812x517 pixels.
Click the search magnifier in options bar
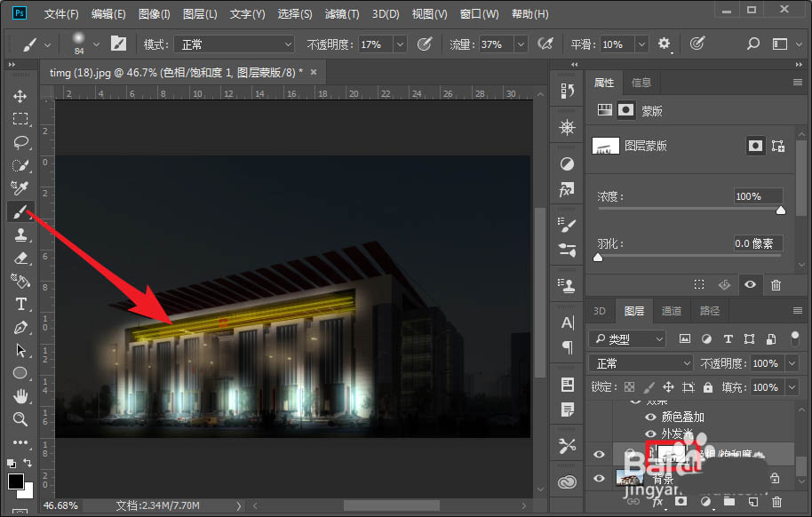753,44
